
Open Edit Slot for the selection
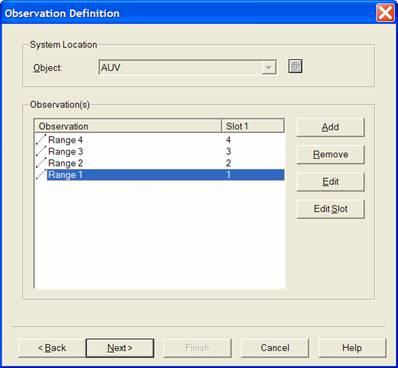click(330, 209)
